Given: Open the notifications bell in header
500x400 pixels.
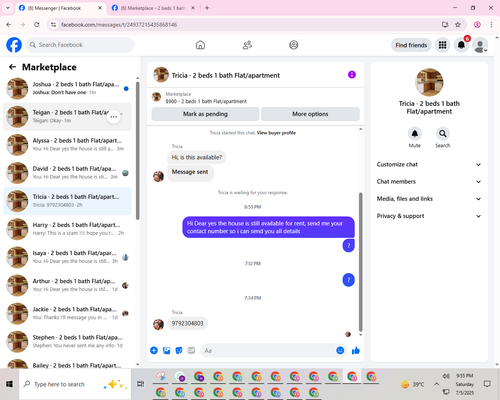Looking at the screenshot, I should (461, 45).
